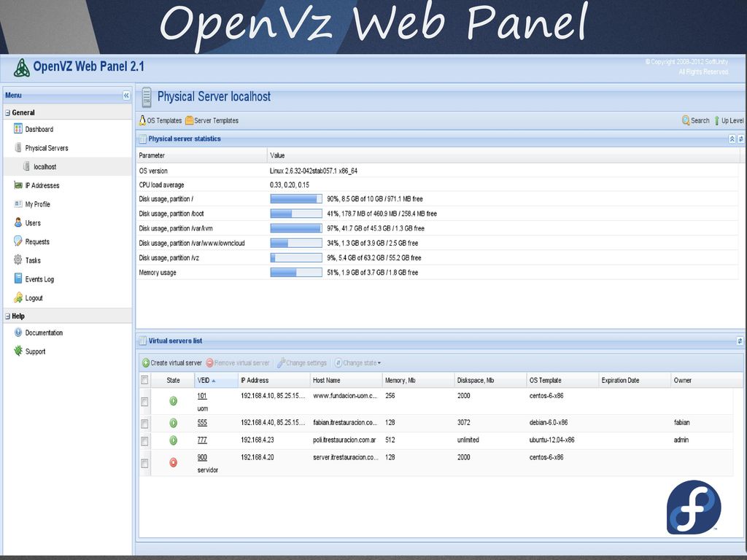
Task: Click the /boot disk usage bar
Action: click(x=296, y=214)
